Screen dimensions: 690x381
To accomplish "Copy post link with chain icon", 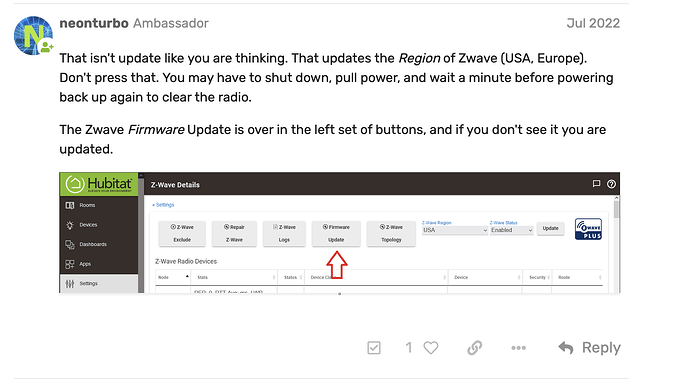I will tap(474, 348).
